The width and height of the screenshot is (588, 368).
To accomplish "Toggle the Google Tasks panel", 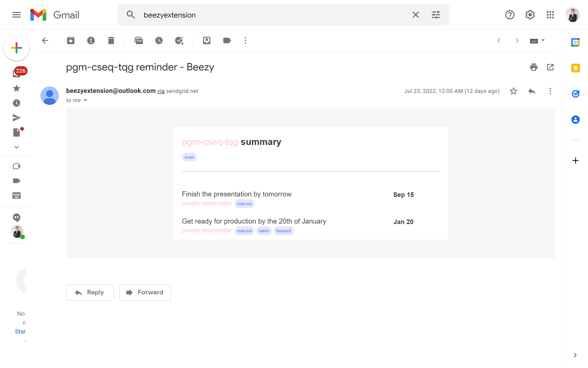I will [x=575, y=93].
